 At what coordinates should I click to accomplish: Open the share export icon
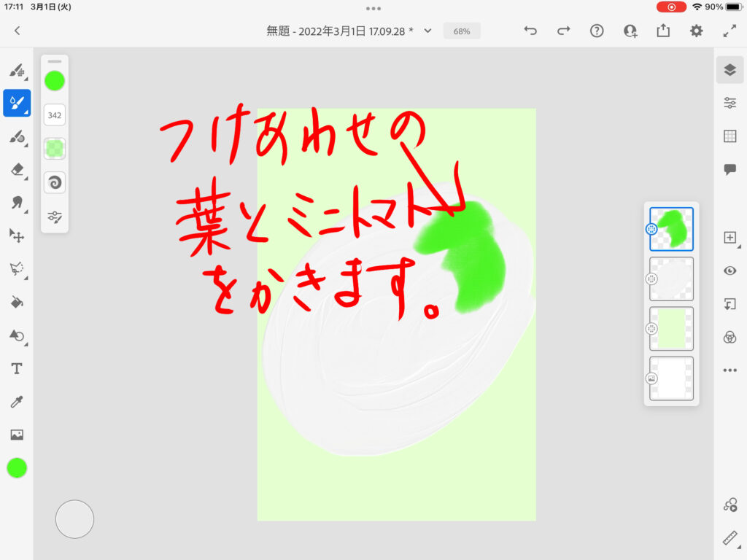click(663, 31)
